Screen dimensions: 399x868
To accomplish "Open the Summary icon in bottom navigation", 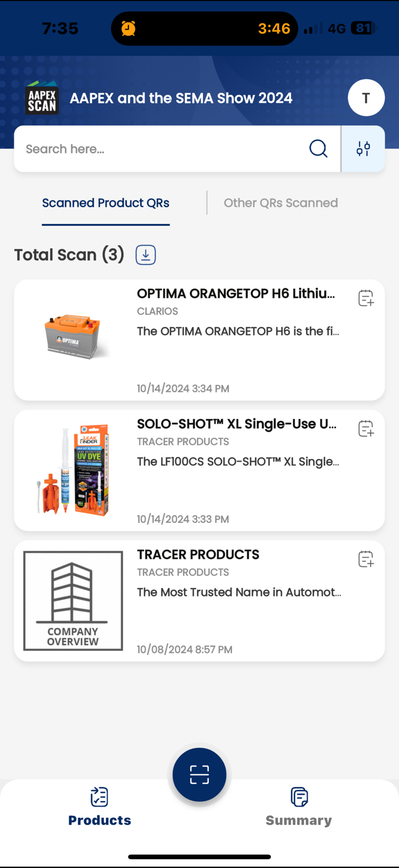I will pyautogui.click(x=299, y=797).
